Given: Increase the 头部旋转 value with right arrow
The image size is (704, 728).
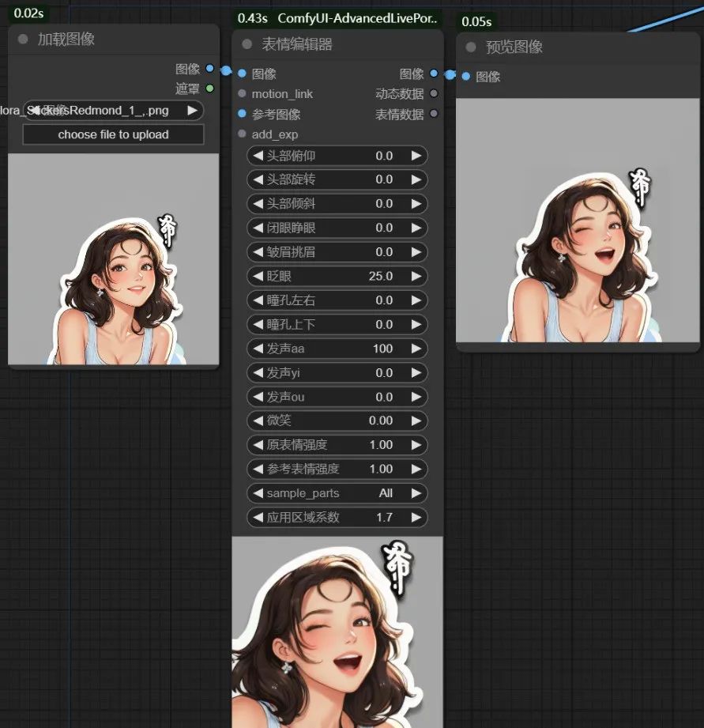Looking at the screenshot, I should 416,179.
